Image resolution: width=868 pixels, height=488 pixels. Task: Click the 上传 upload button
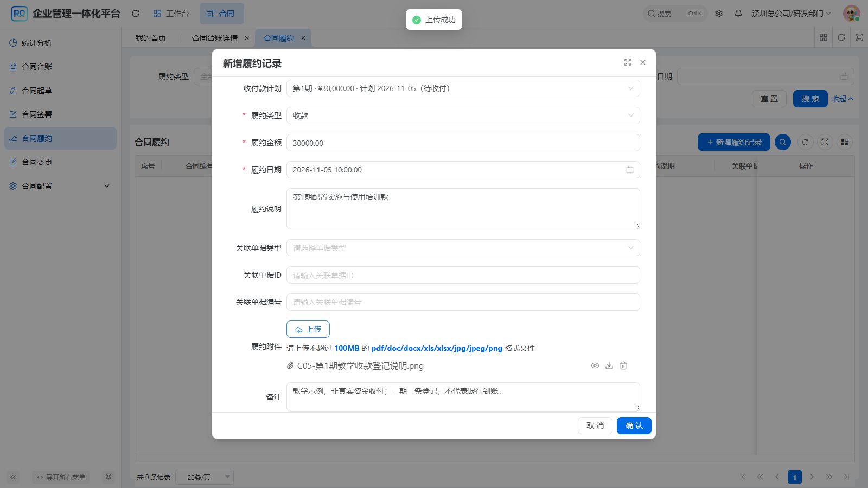[308, 329]
